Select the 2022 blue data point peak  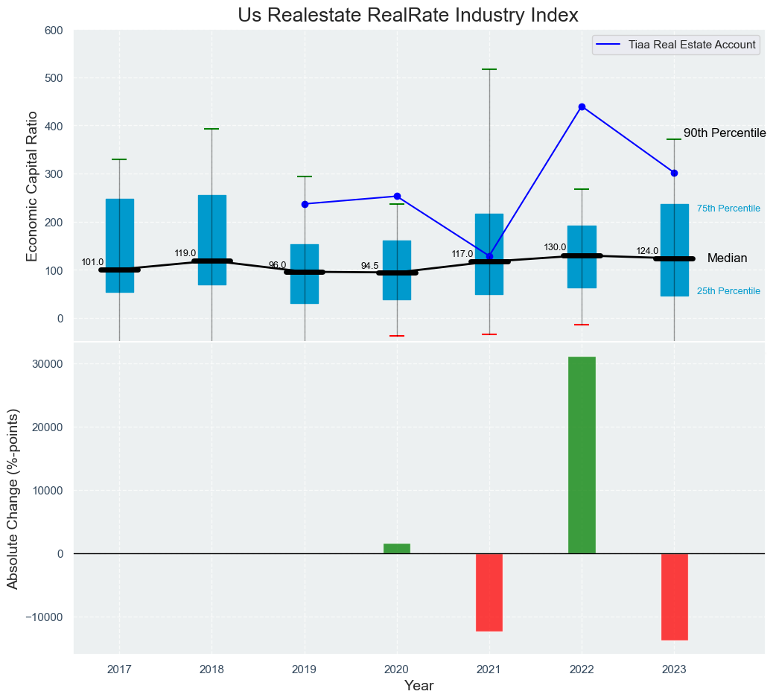coord(582,106)
